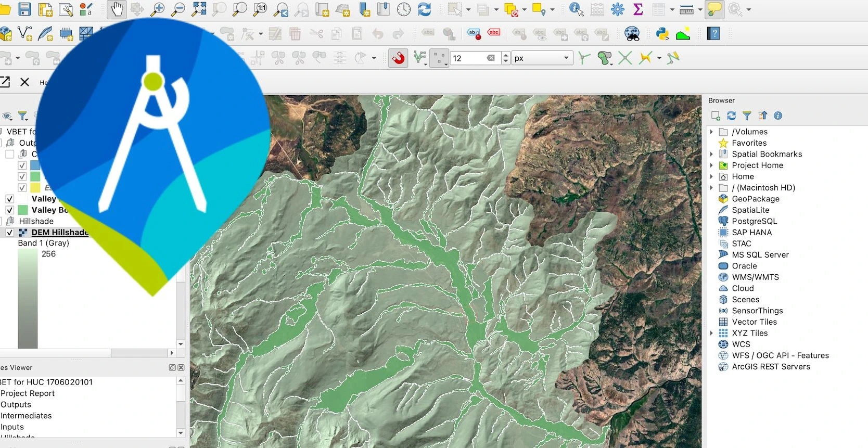Viewport: 868px width, 448px height.
Task: Toggle the yellow swatch layer checkbox
Action: 22,188
